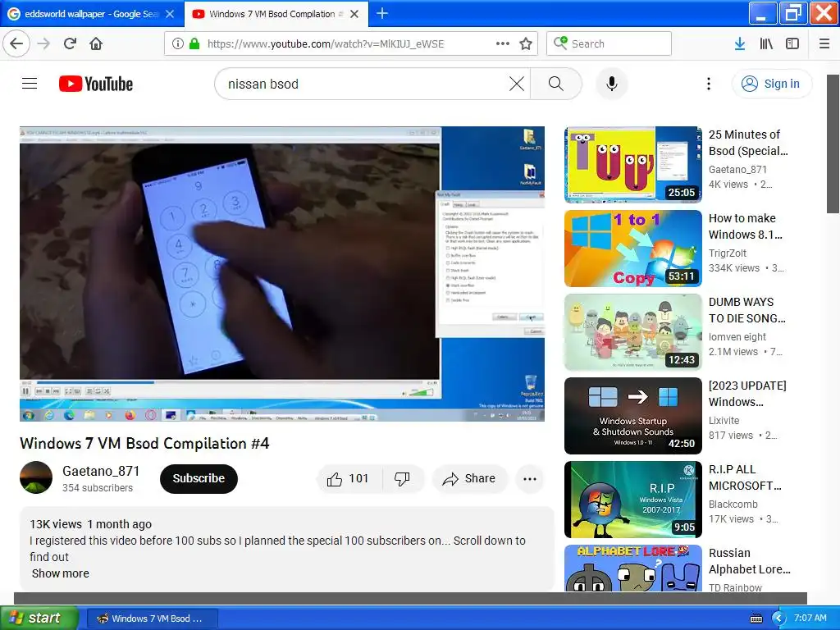Subscribe to Gaetano_871

pos(199,478)
